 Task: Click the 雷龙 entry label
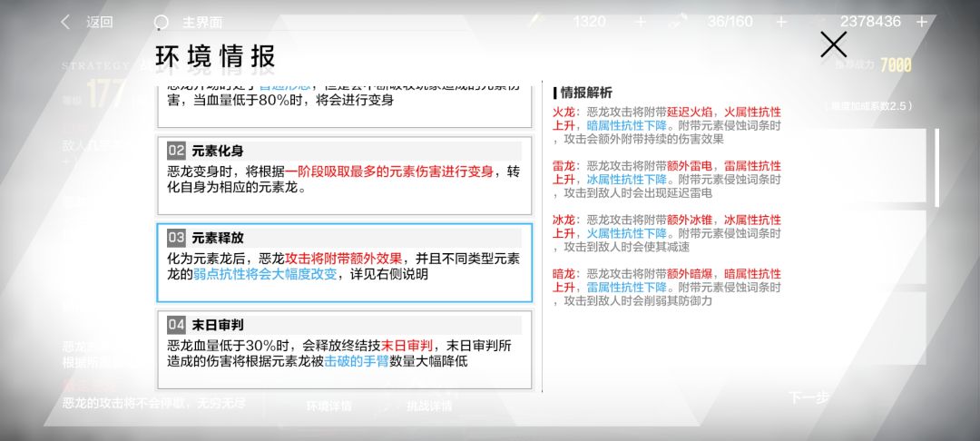[x=563, y=166]
